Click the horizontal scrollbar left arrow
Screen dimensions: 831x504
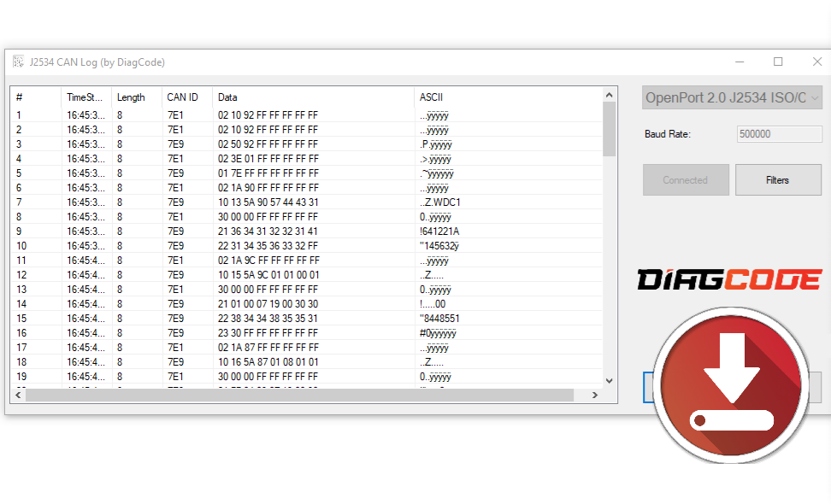[17, 396]
